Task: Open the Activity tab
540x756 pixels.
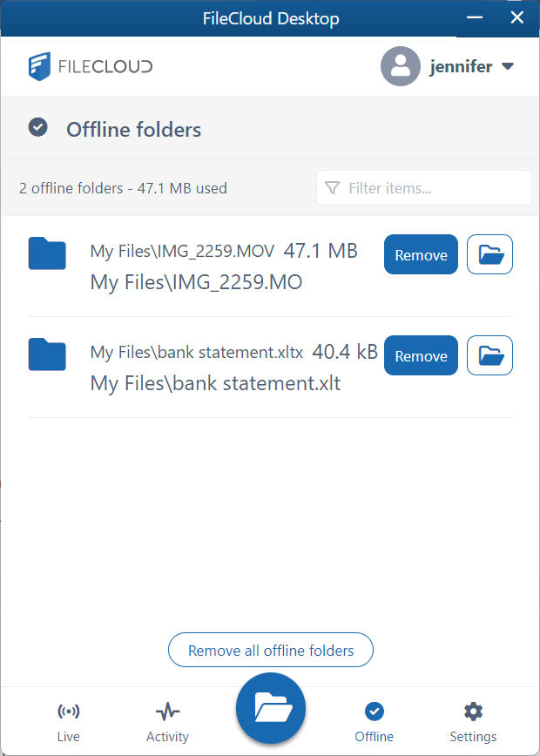Action: 167,721
